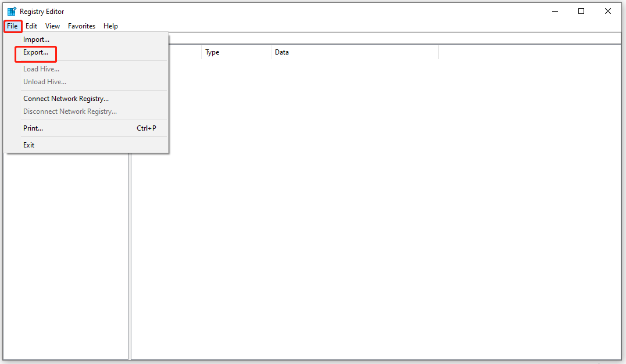This screenshot has width=626, height=364.
Task: Choose Import... from the File menu
Action: click(x=86, y=39)
